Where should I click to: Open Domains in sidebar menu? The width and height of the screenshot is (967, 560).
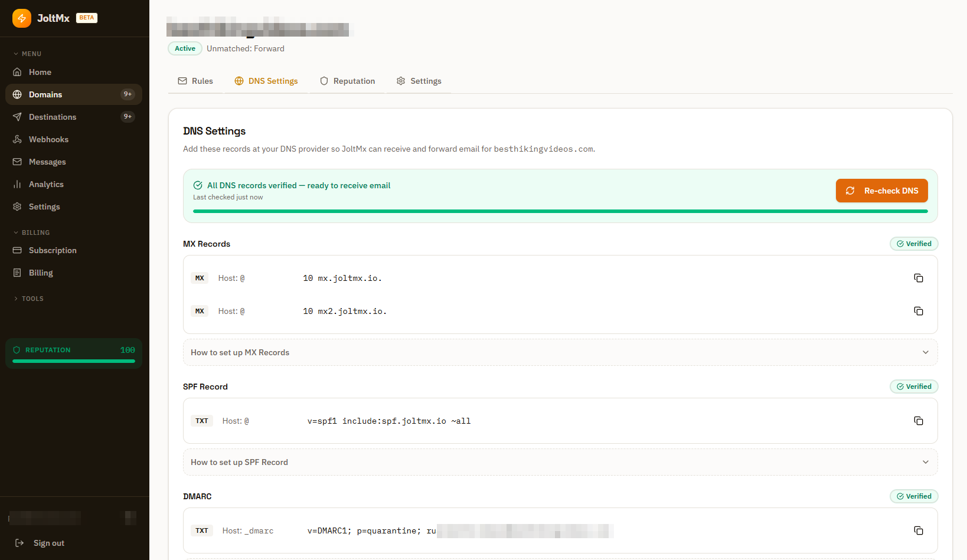[74, 94]
